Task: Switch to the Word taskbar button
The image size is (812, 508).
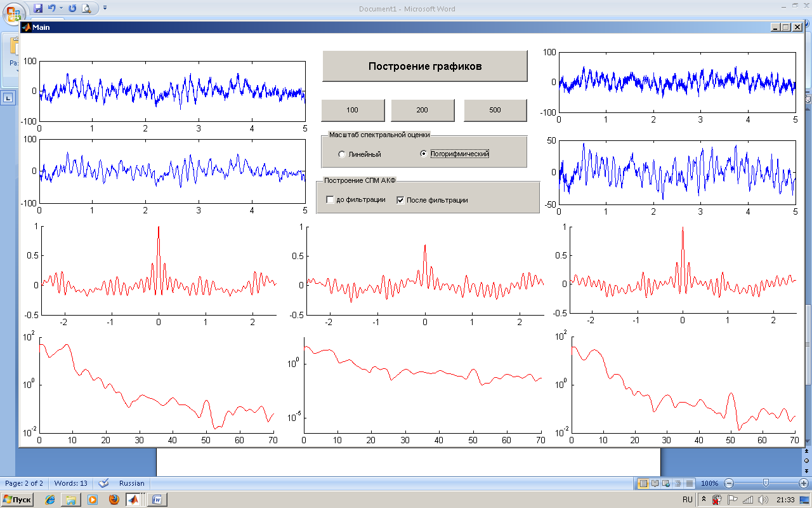Action: [157, 500]
